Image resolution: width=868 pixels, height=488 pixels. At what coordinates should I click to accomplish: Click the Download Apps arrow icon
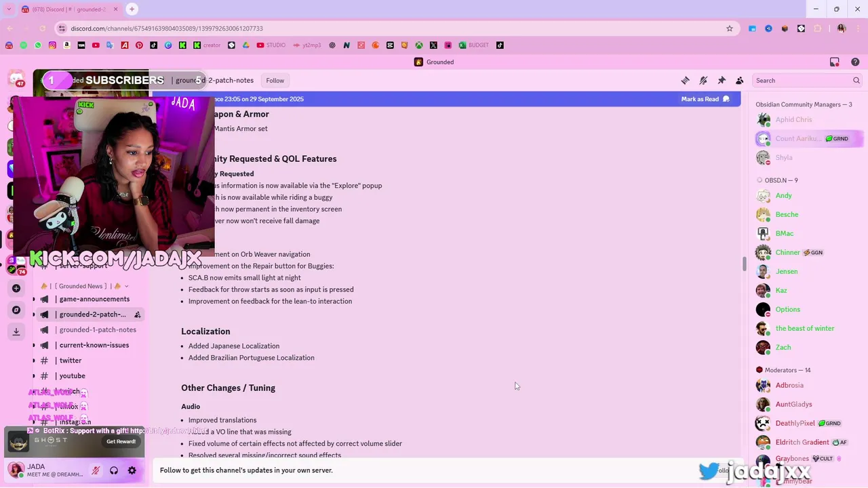pyautogui.click(x=16, y=331)
